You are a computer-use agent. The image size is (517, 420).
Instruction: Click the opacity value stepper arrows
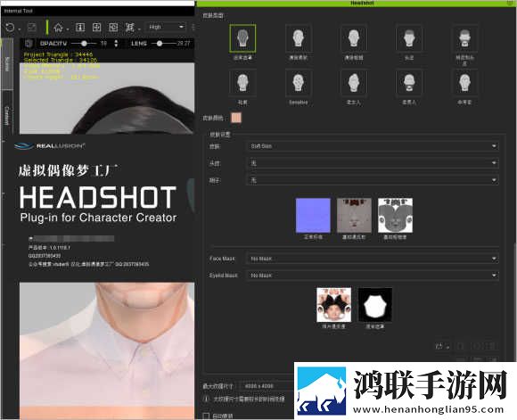tap(116, 43)
